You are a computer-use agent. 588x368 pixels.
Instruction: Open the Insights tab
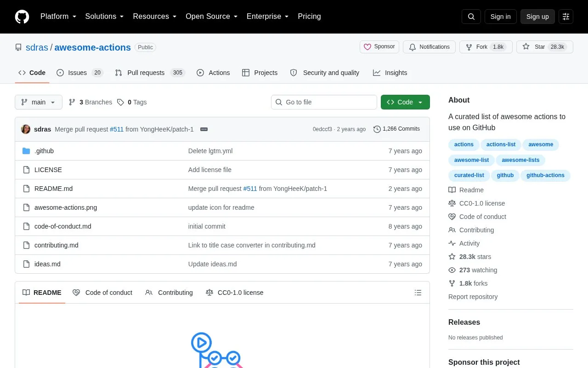click(x=390, y=73)
